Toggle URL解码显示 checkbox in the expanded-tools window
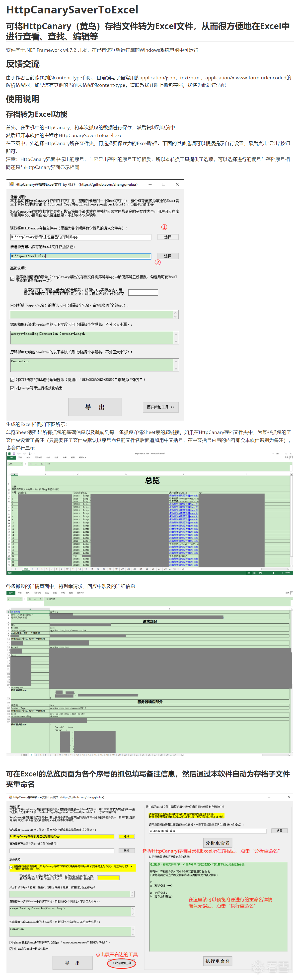This screenshot has width=294, height=980. (x=11, y=942)
